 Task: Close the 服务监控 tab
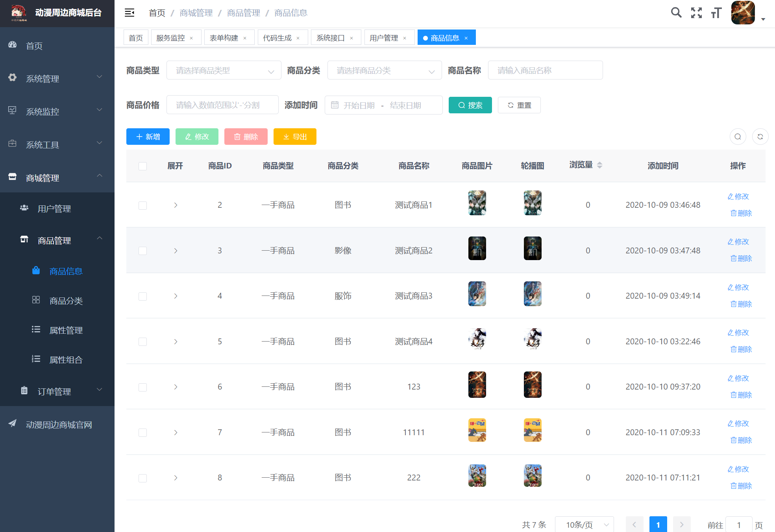pyautogui.click(x=192, y=38)
